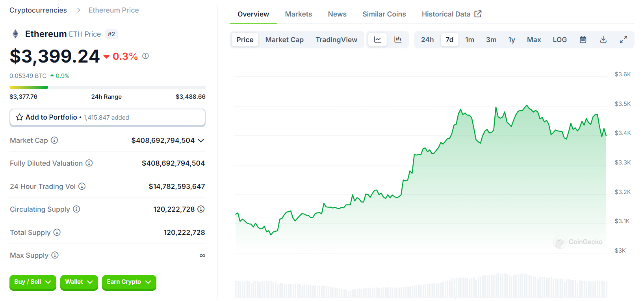Open the Buy / Sell dropdown

(x=33, y=282)
